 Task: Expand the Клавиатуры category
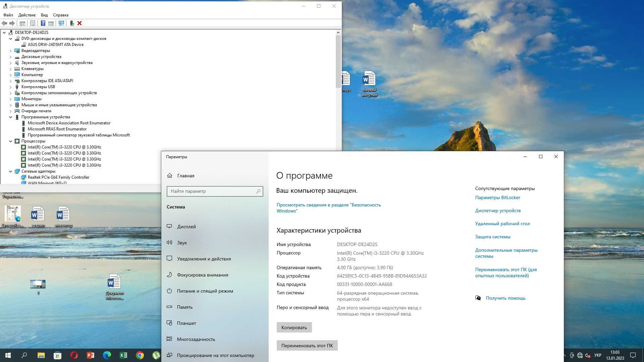(10, 69)
